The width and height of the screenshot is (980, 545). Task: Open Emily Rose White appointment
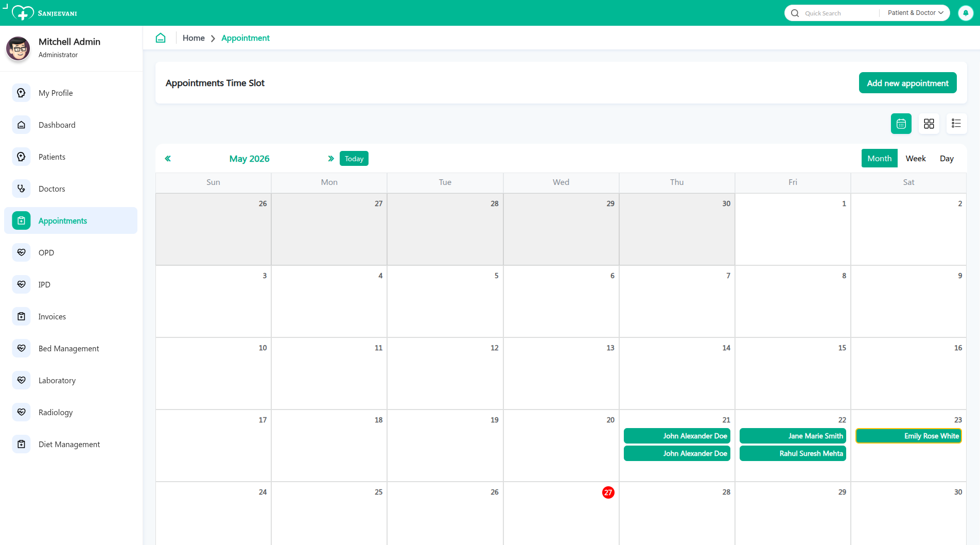(908, 436)
